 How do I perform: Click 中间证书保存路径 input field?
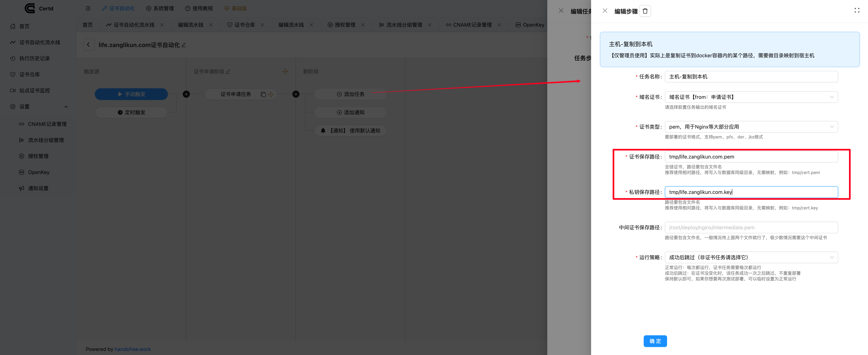click(x=751, y=227)
